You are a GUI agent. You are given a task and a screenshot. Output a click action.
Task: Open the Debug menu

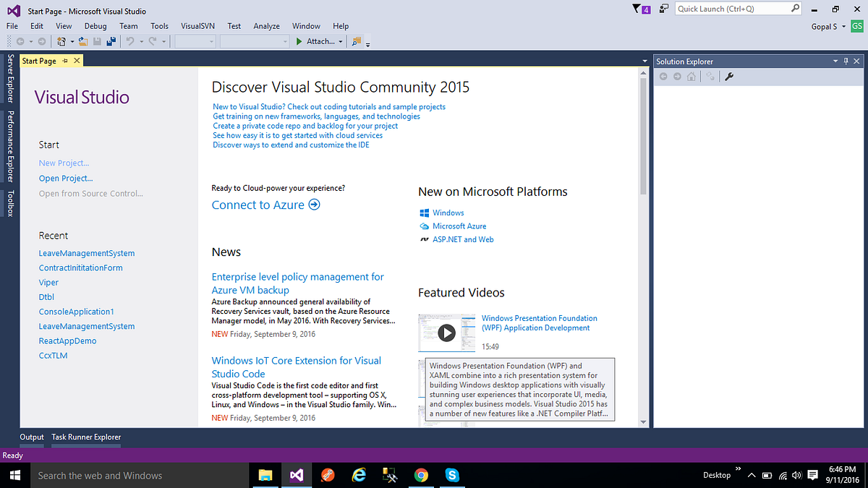click(x=95, y=26)
